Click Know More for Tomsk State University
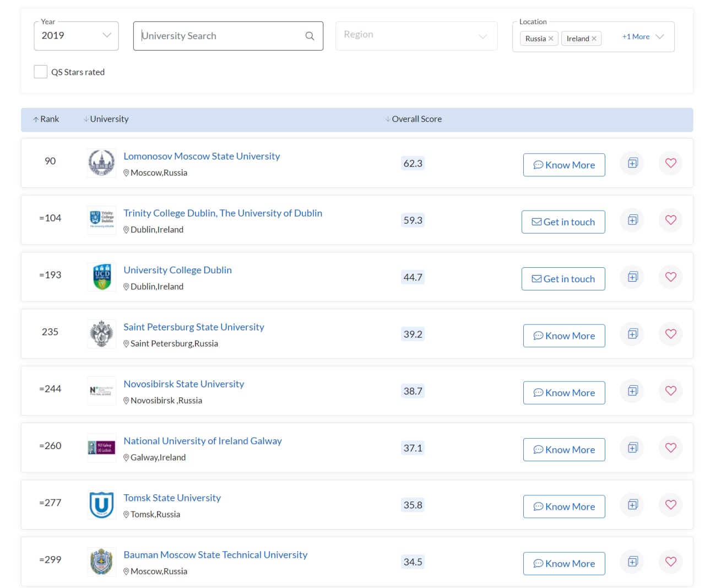 [x=564, y=506]
